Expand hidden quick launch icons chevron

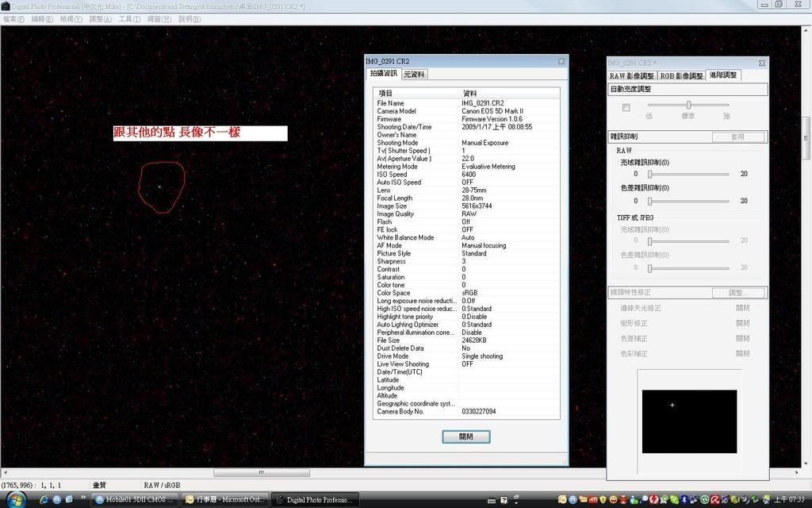(x=83, y=498)
